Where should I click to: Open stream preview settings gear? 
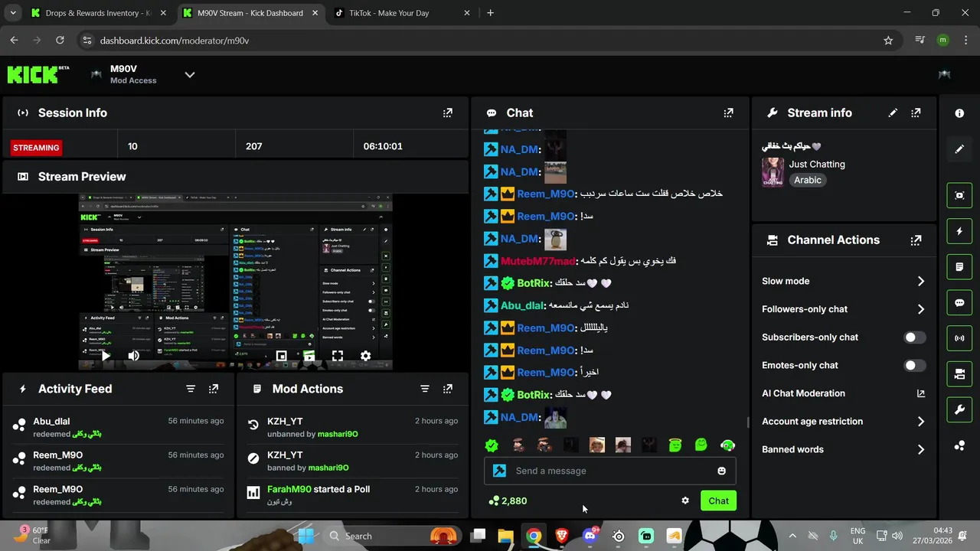click(366, 356)
